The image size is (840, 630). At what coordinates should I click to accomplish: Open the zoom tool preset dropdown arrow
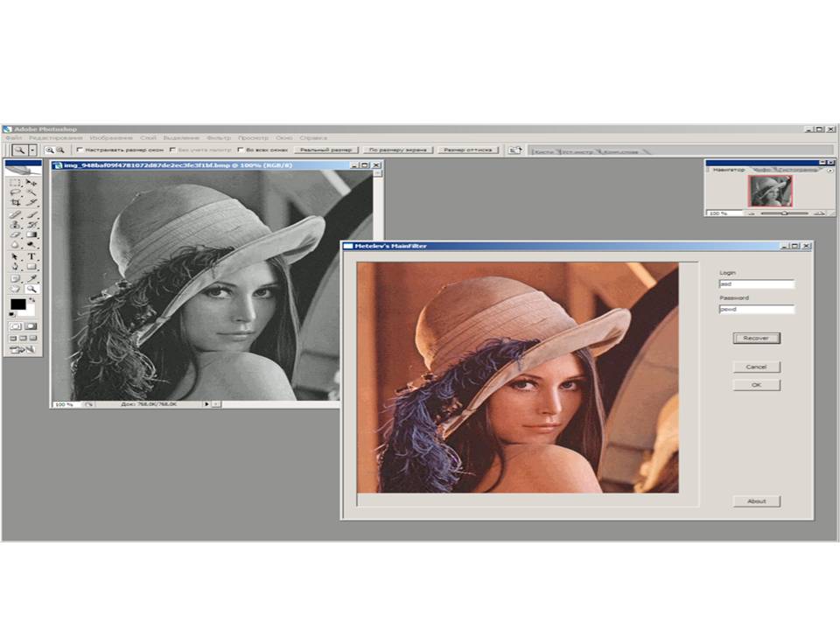pyautogui.click(x=32, y=150)
